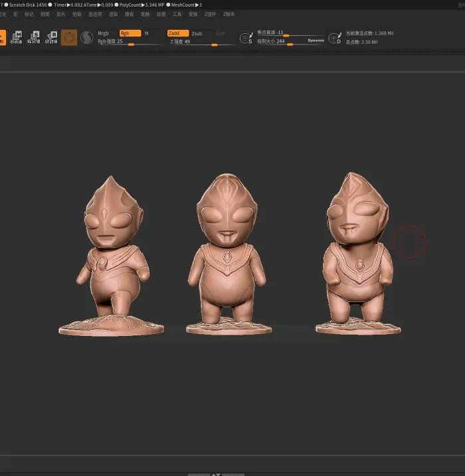The width and height of the screenshot is (465, 476).
Task: Click the ATime 0.009 status readout
Action: 98,5
